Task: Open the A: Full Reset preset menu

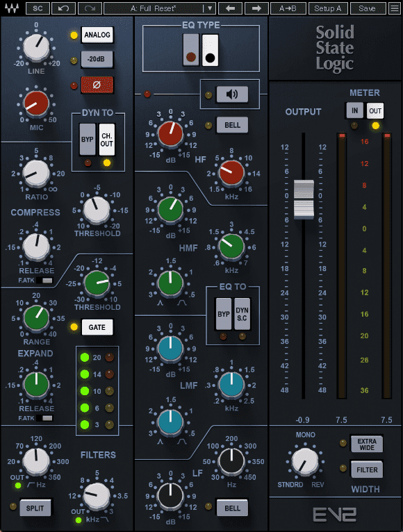Action: tap(153, 8)
